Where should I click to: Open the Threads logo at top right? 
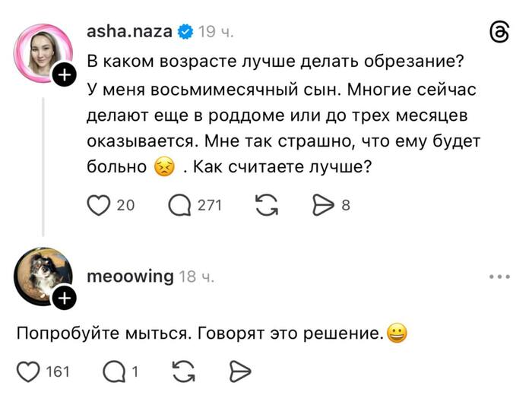(499, 33)
